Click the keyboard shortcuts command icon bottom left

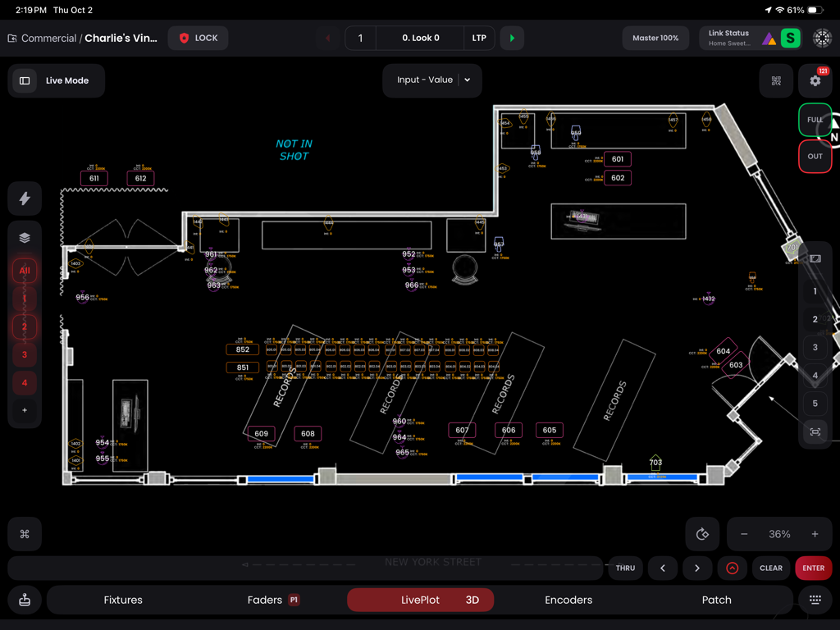[x=24, y=533]
